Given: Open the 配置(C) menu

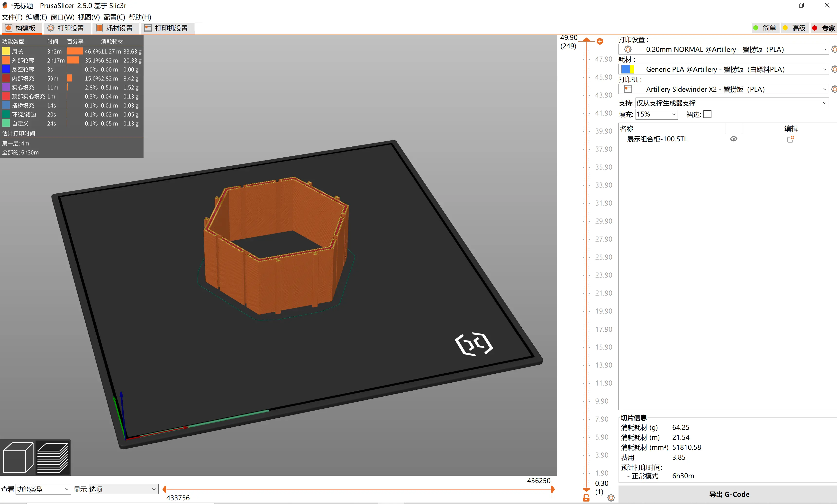Looking at the screenshot, I should click(114, 17).
